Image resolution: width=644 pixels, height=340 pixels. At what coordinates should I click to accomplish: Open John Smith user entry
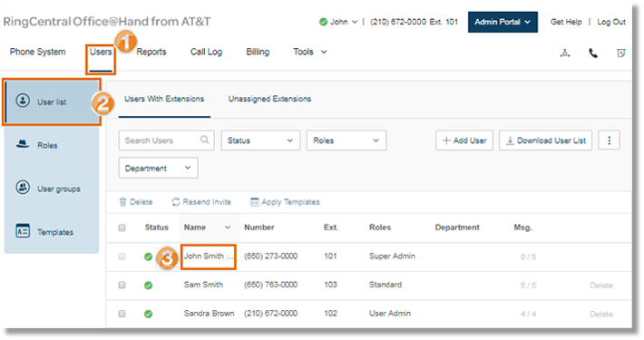209,257
